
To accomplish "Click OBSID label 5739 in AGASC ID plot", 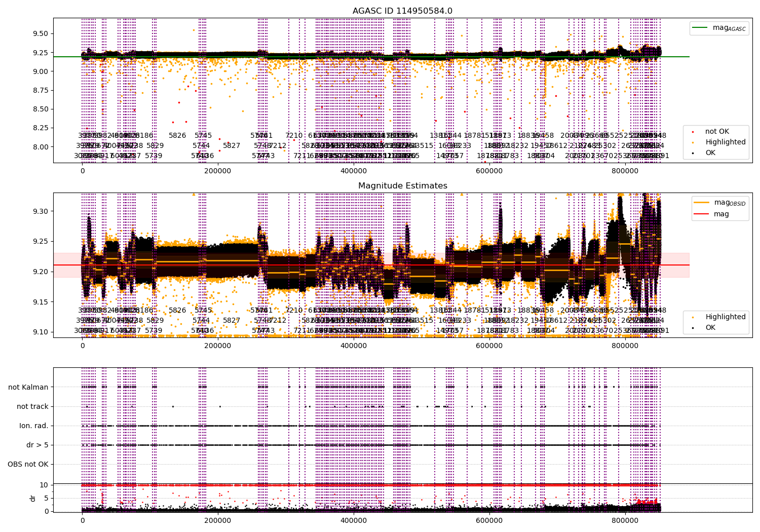I will pyautogui.click(x=154, y=156).
